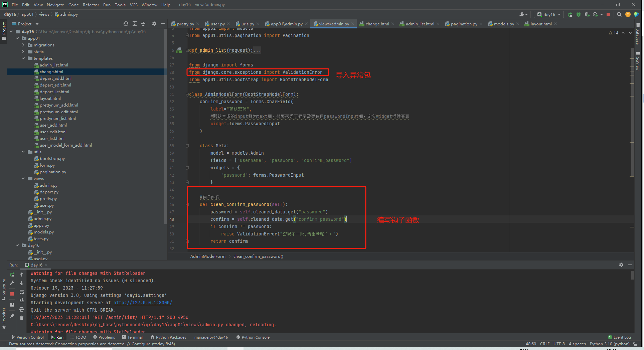
Task: Click gutter icon beside admin_list function
Action: tap(179, 50)
